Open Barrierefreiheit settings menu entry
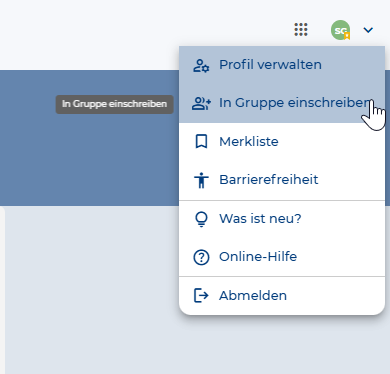 [282, 180]
